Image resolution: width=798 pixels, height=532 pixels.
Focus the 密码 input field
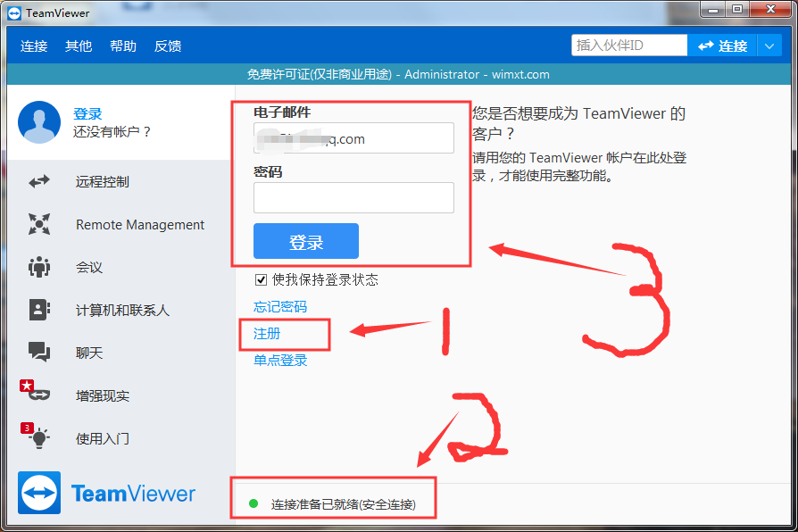pos(353,197)
